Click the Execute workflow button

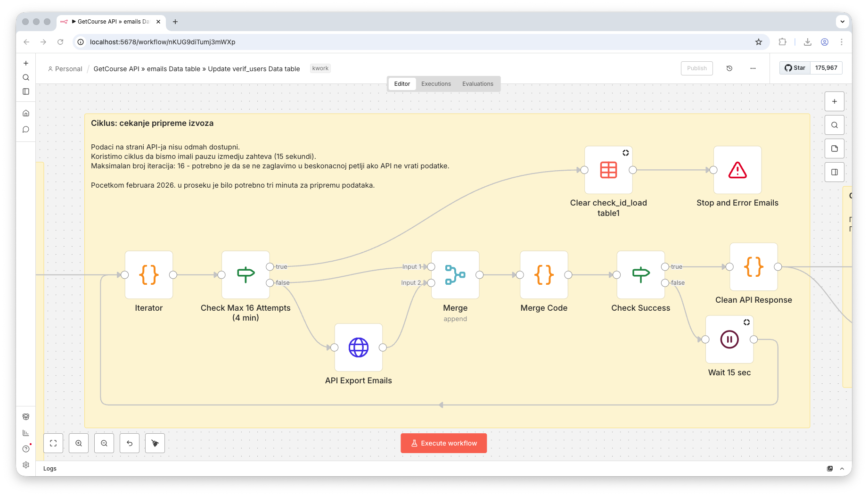click(443, 443)
